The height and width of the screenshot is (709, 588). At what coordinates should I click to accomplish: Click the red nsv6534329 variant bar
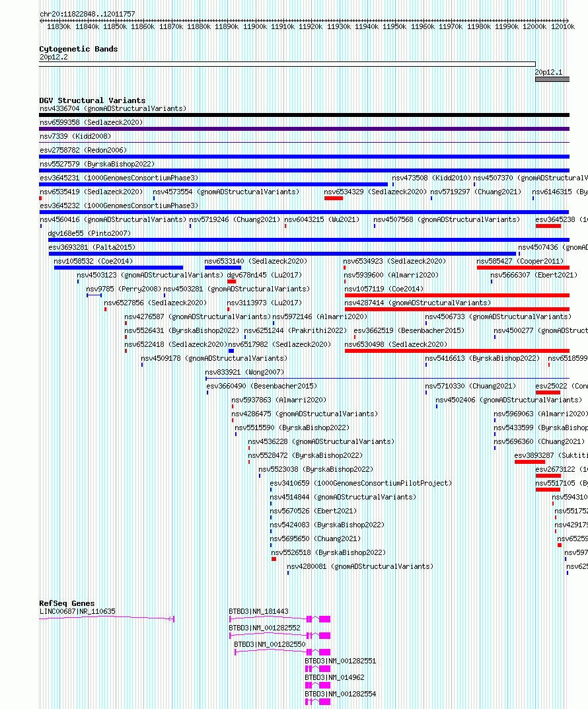click(334, 198)
